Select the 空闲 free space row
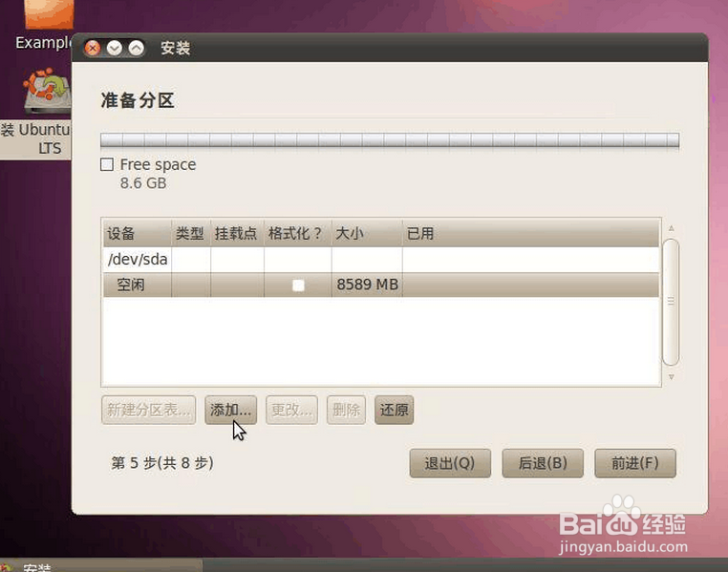Image resolution: width=728 pixels, height=572 pixels. click(380, 285)
